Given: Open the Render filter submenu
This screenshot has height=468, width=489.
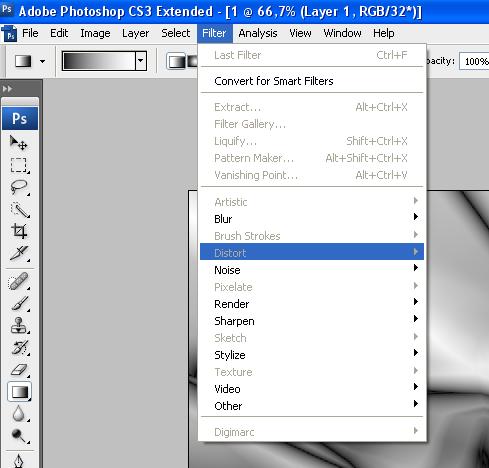Looking at the screenshot, I should [312, 304].
